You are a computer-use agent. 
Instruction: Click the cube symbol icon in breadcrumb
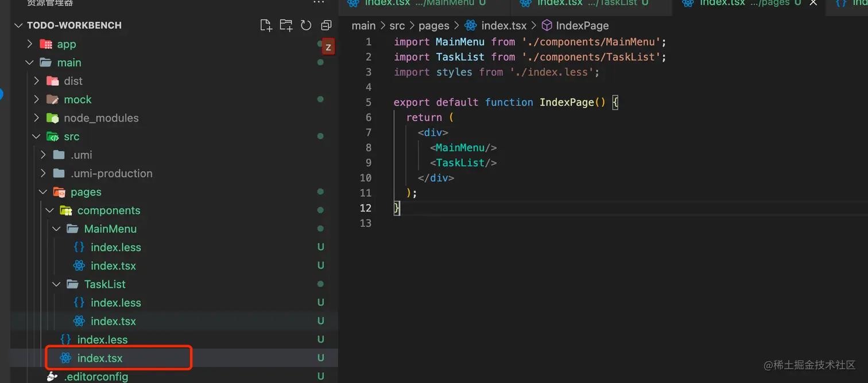tap(547, 26)
